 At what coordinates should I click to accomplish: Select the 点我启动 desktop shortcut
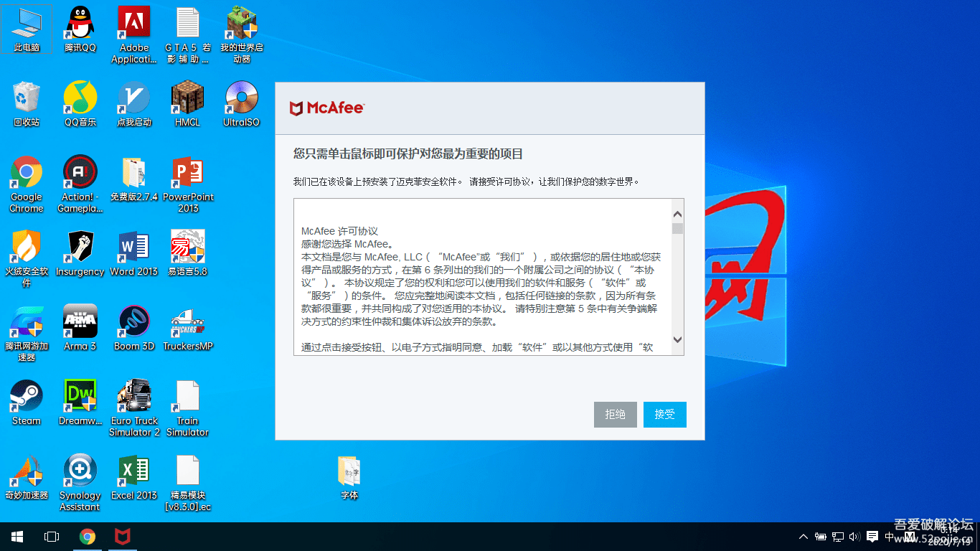(134, 105)
